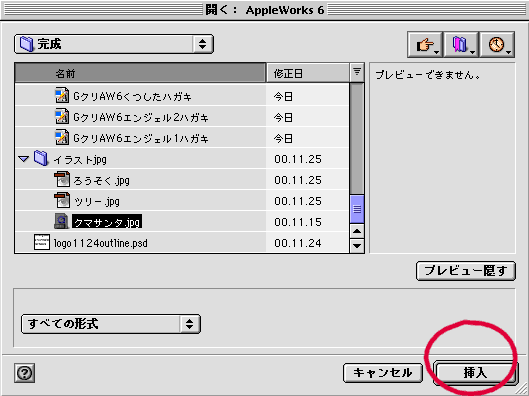
Task: Open the Shortcuts pointing-hand menu
Action: (425, 44)
